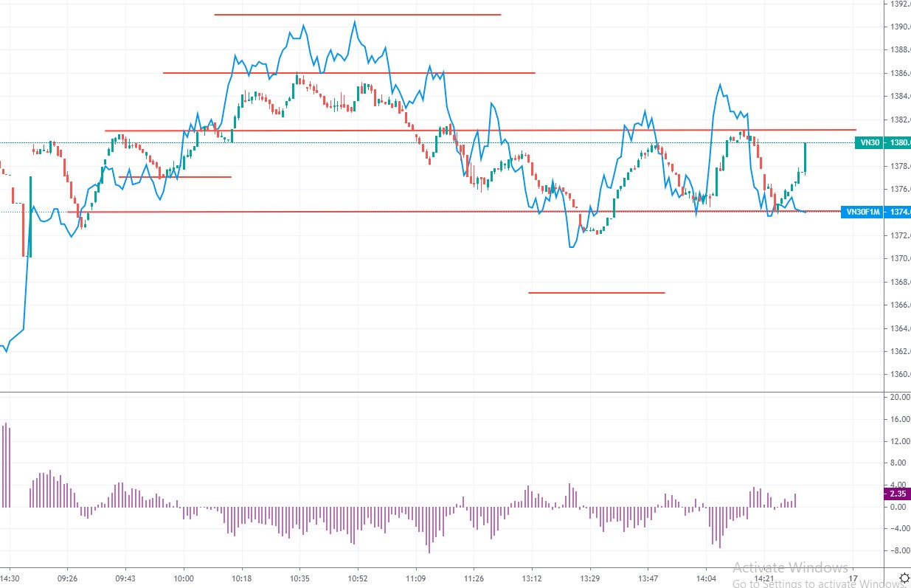This screenshot has width=911, height=588.
Task: Click the 14:04 time axis label
Action: pos(706,578)
